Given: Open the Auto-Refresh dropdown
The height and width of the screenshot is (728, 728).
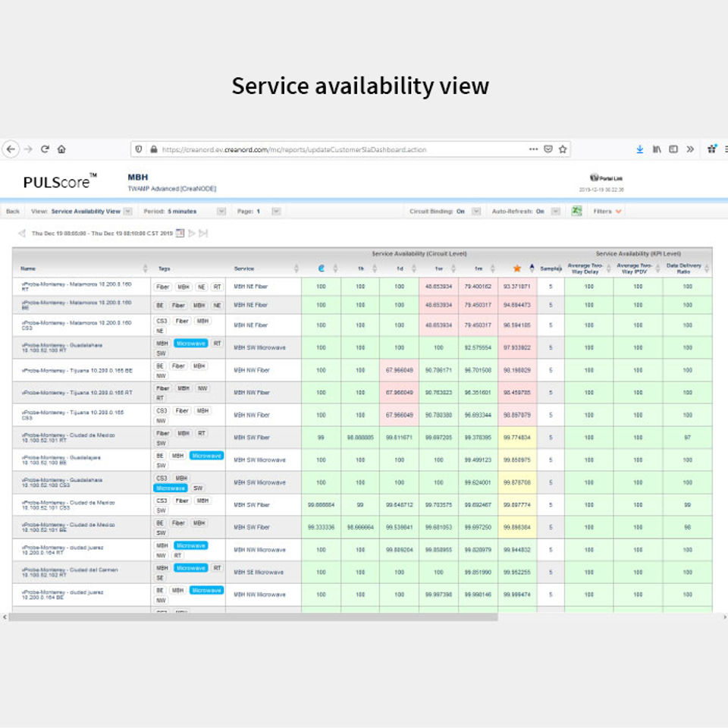Looking at the screenshot, I should [x=556, y=212].
